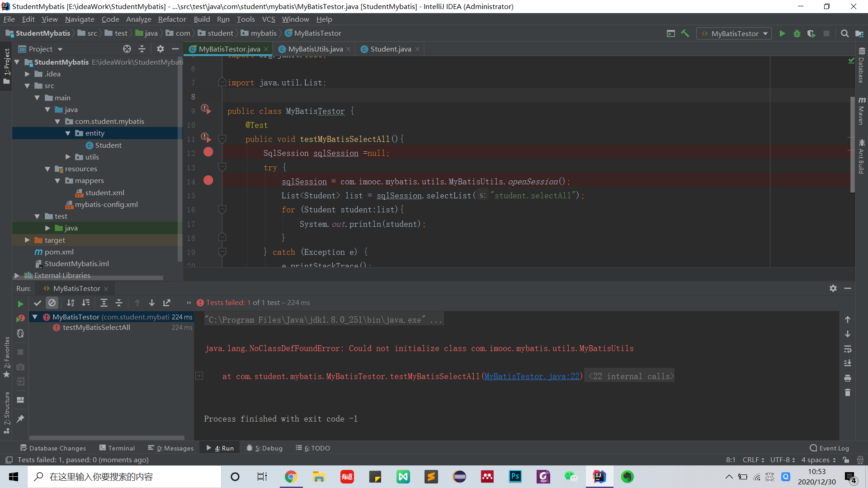Click the Collapse All icon in Project panel
The height and width of the screenshot is (488, 868).
142,49
